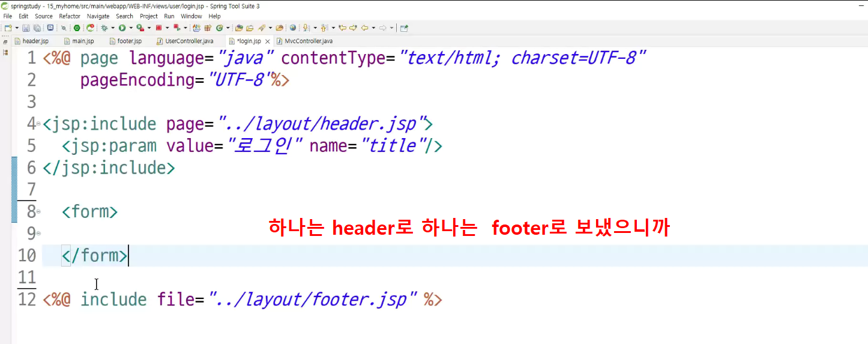Open the Window menu
The height and width of the screenshot is (344, 868).
coord(191,16)
